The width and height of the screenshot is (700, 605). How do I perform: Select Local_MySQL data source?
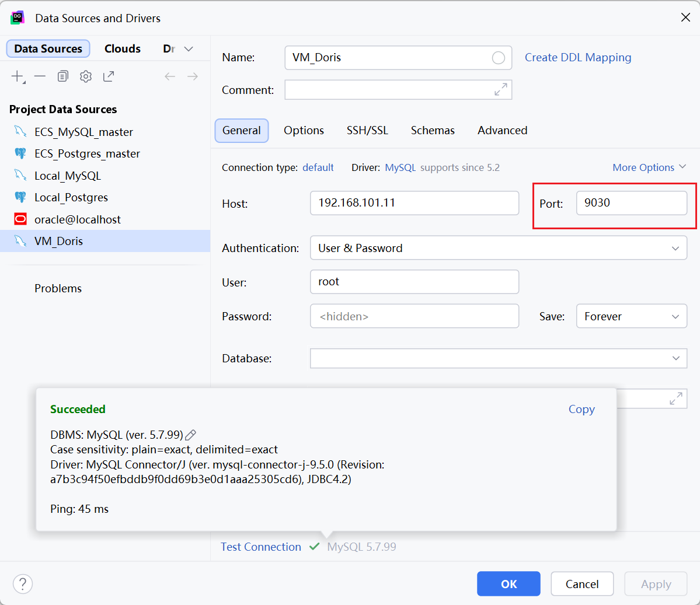105,176
